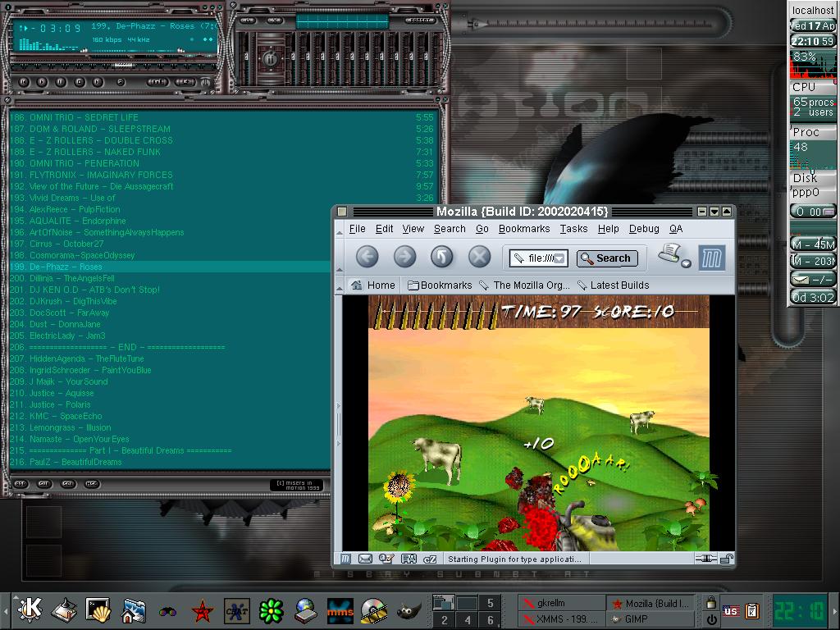Click the XMMS play button
This screenshot has width=840, height=630.
click(42, 82)
